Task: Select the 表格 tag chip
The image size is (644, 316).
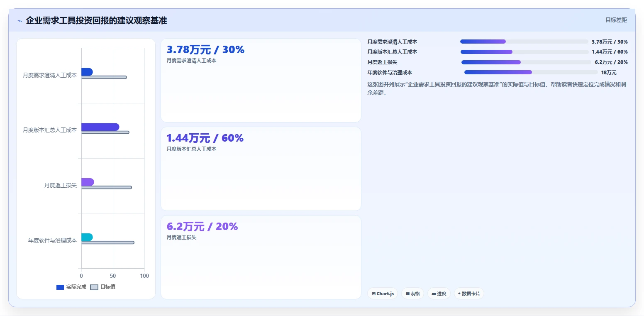Action: pos(412,294)
